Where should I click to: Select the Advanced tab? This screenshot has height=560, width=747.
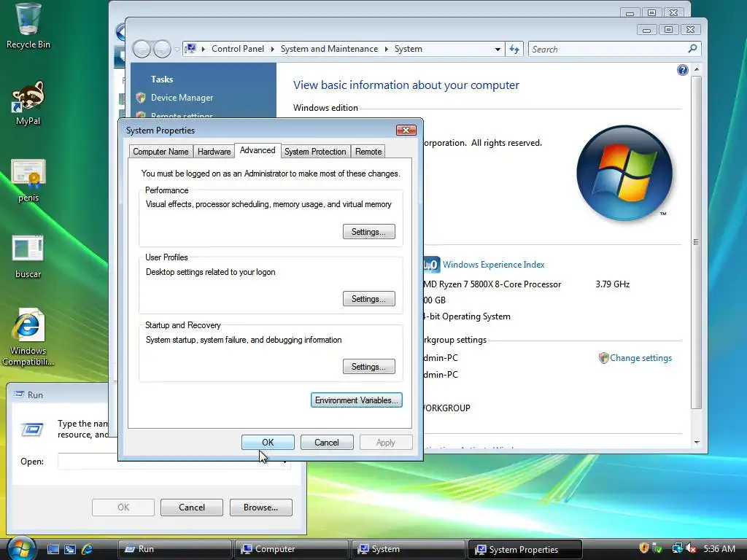[x=258, y=150]
